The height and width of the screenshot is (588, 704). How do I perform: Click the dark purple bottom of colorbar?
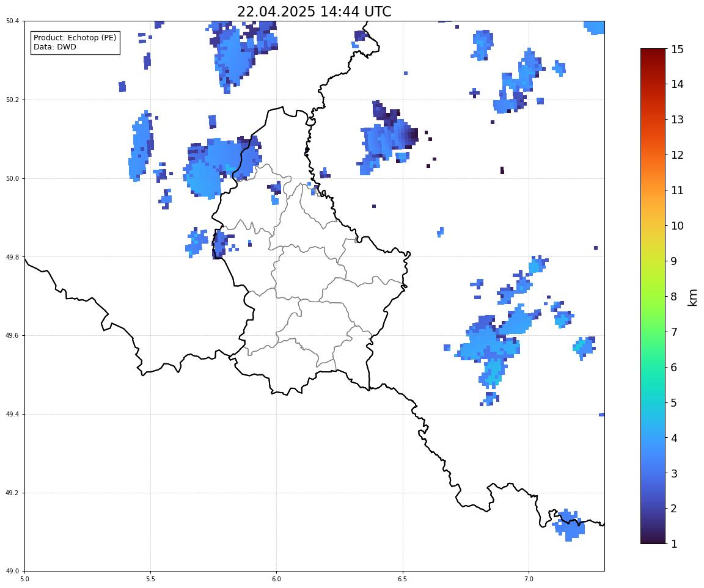pyautogui.click(x=653, y=538)
